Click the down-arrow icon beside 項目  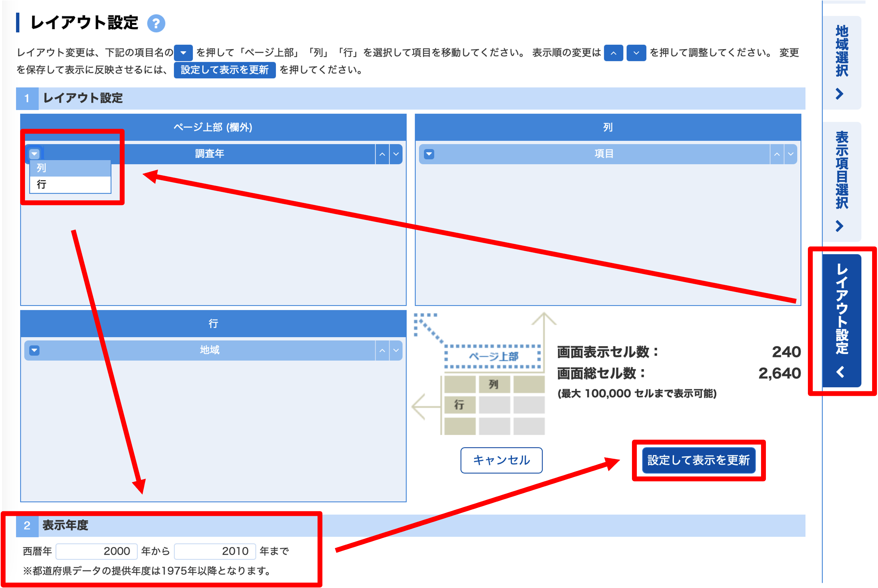[791, 154]
